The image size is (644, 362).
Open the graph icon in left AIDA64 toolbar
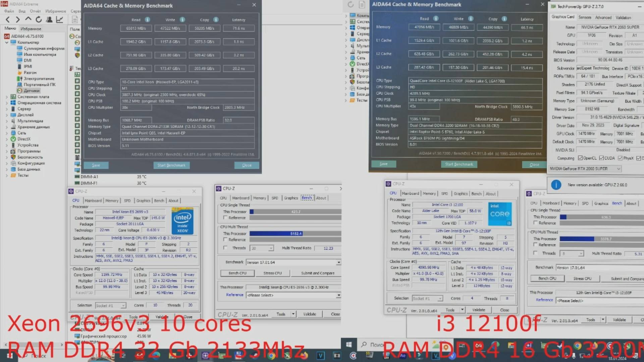click(x=59, y=19)
